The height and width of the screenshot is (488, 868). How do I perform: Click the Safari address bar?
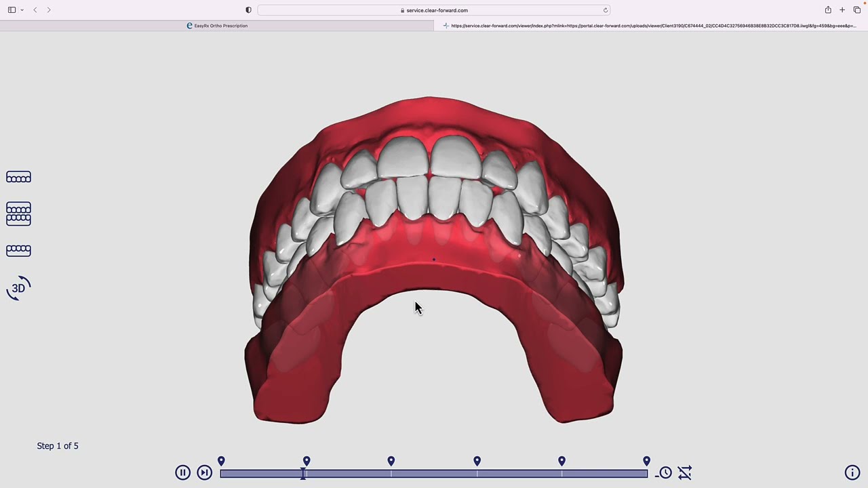click(x=434, y=10)
